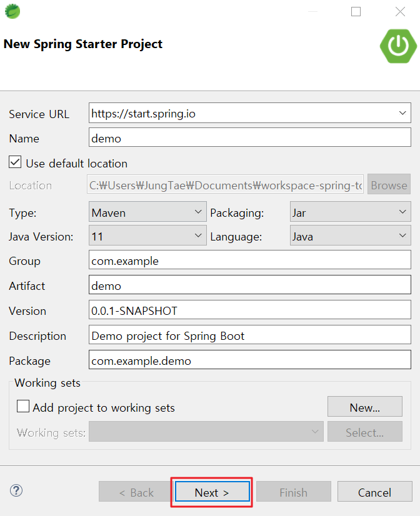Click the Cancel button

pos(374,492)
